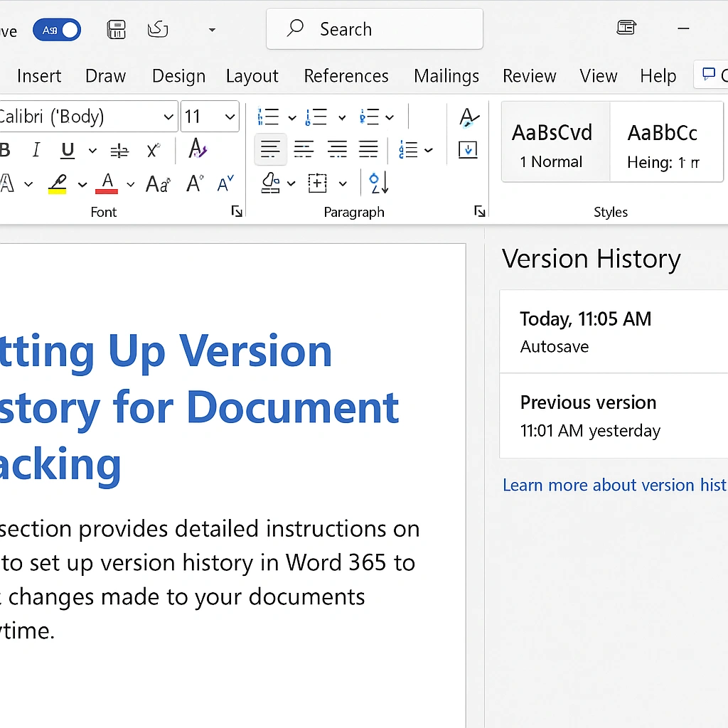The width and height of the screenshot is (728, 728).
Task: Open Bullets library dropdown arrow
Action: [x=292, y=117]
